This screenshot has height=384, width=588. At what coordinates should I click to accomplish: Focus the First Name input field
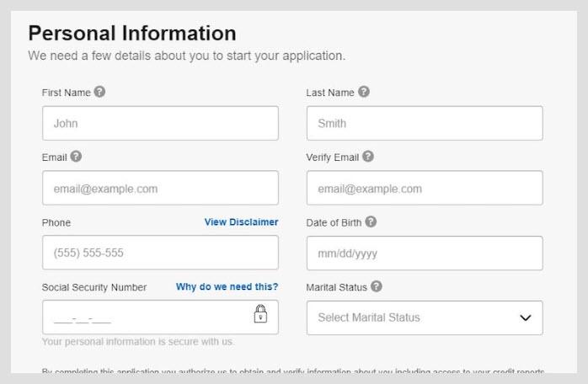160,123
